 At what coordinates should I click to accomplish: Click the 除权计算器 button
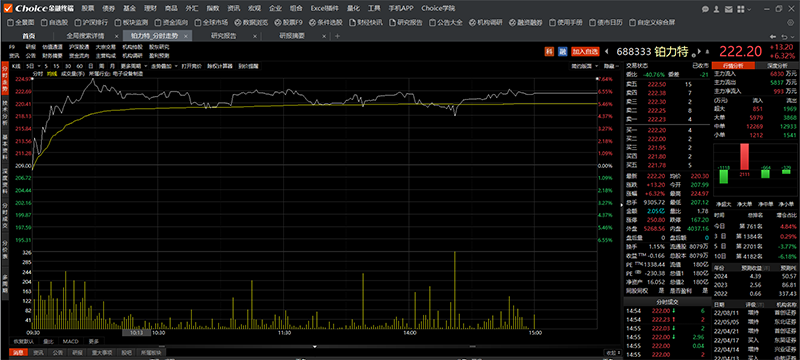pos(219,66)
